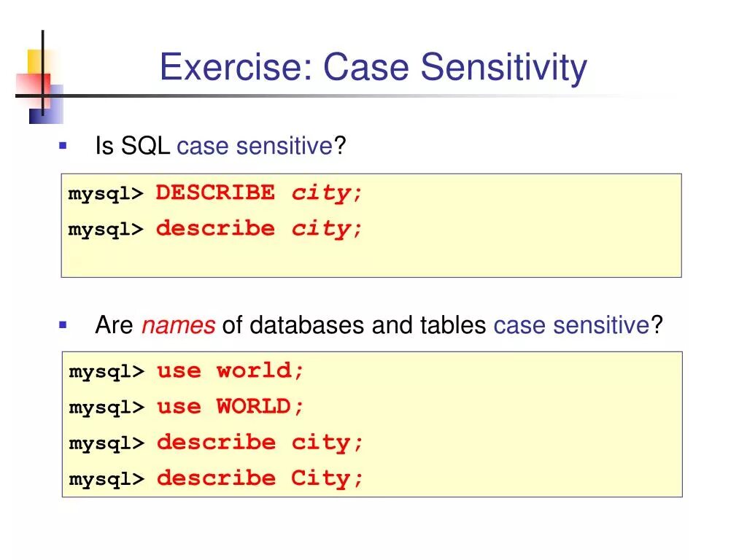Viewport: 747px width, 560px height.
Task: Click the 'describe City;' command
Action: 259,478
